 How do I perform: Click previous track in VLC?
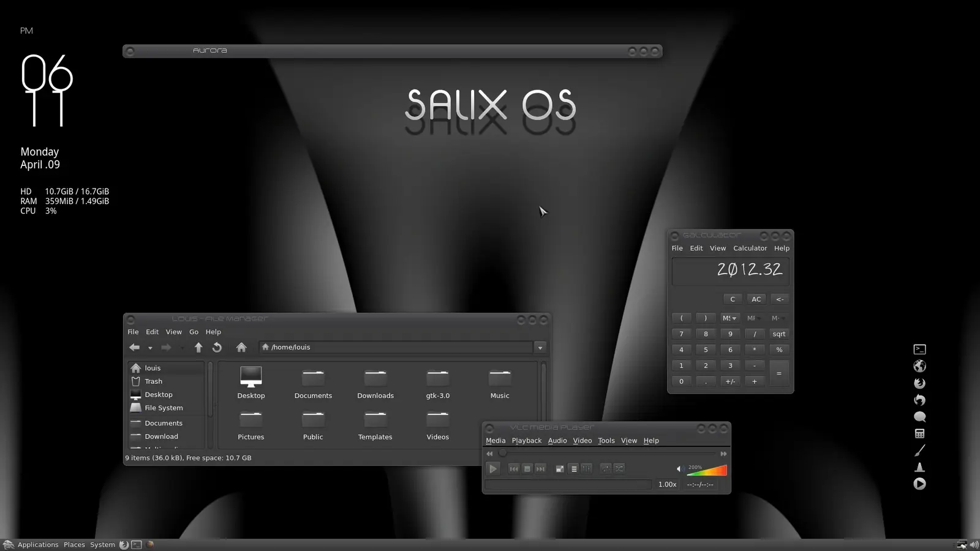tap(514, 468)
